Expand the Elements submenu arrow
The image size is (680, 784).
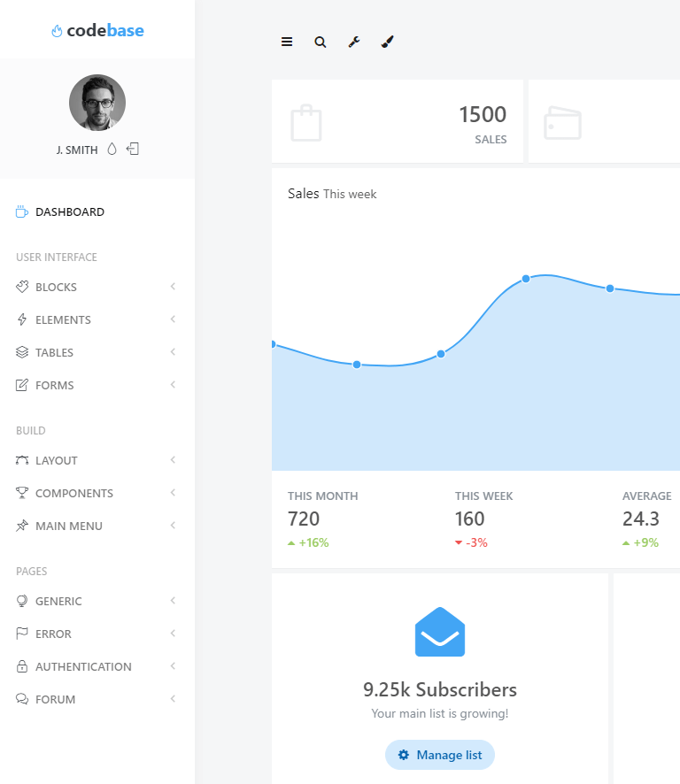tap(173, 319)
